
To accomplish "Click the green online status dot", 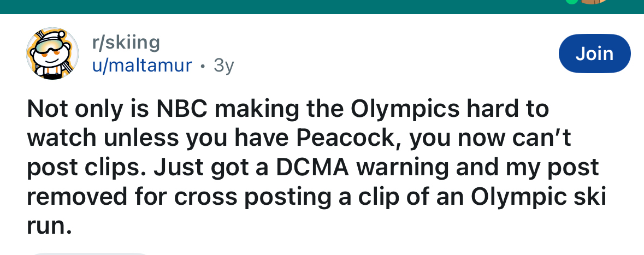I will 571,2.
